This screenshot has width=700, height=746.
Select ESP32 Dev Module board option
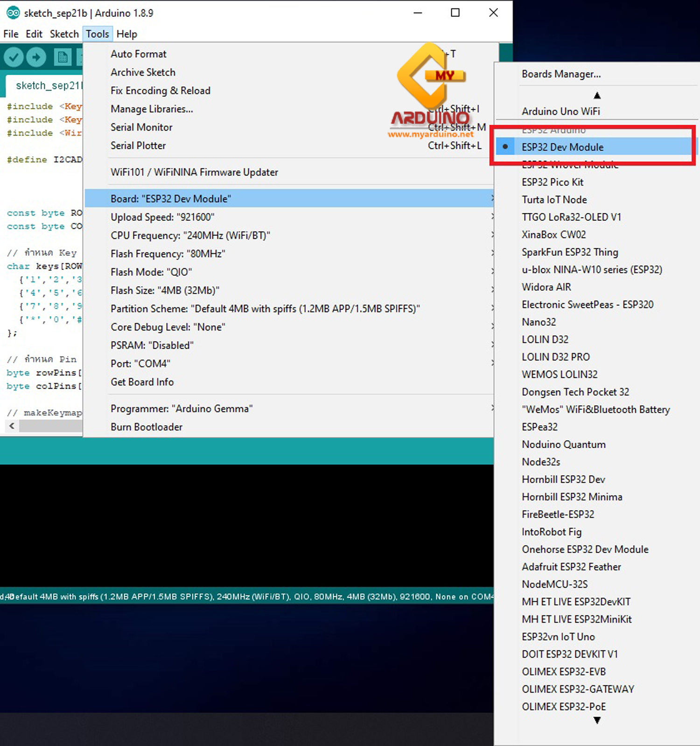[x=562, y=147]
